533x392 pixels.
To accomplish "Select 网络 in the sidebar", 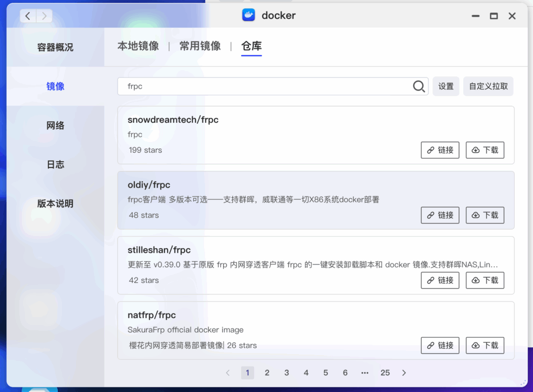I will [55, 125].
